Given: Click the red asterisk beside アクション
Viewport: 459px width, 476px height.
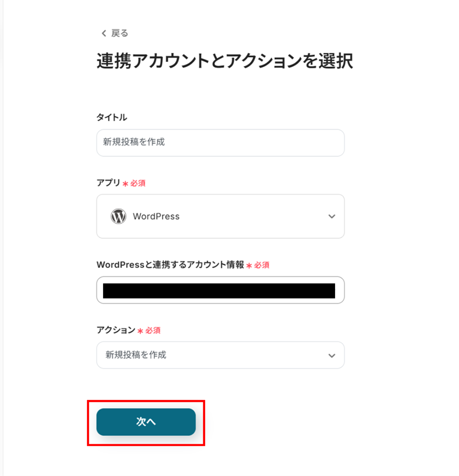Looking at the screenshot, I should point(140,331).
